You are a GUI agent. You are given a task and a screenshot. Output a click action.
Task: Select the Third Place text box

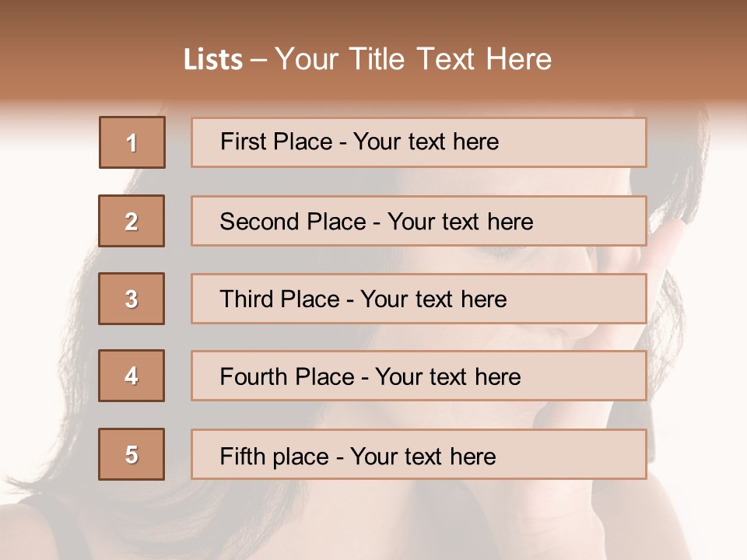pyautogui.click(x=419, y=299)
